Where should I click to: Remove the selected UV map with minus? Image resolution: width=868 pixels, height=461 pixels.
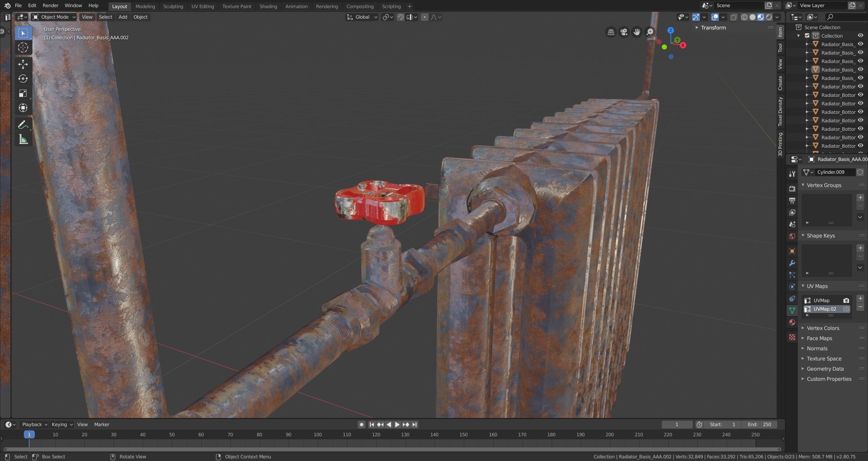click(860, 307)
